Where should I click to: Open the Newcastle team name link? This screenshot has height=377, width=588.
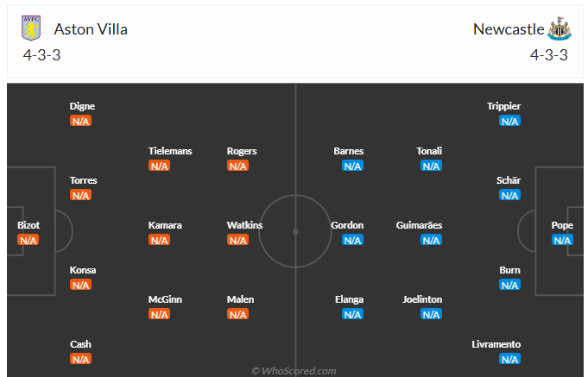click(509, 29)
